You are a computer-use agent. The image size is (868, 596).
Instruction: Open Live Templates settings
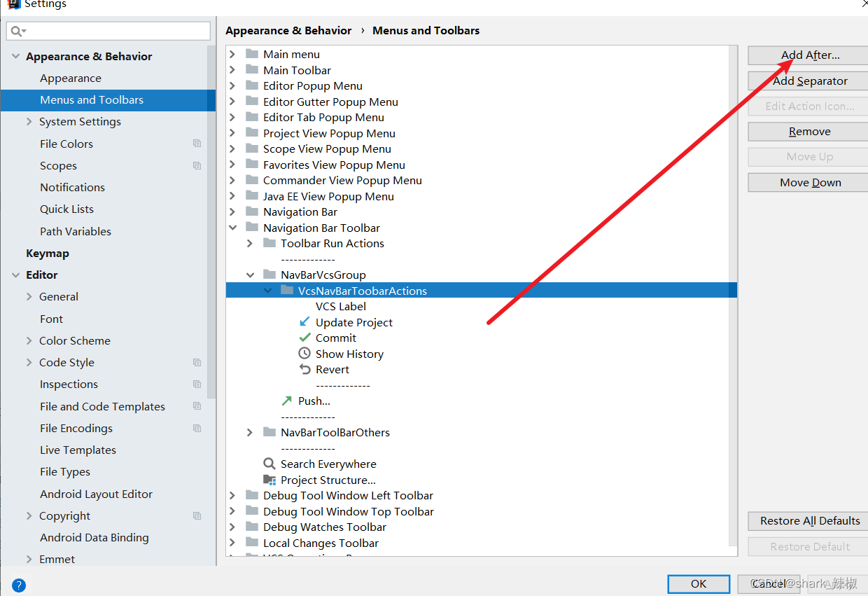78,450
